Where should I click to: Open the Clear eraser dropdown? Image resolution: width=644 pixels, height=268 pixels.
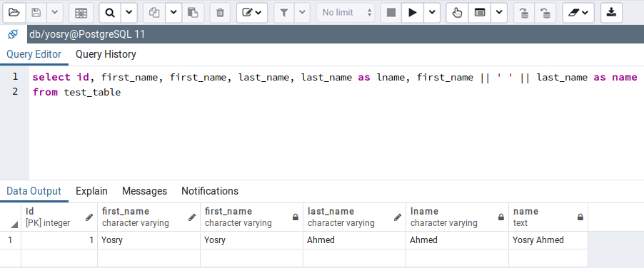point(578,13)
